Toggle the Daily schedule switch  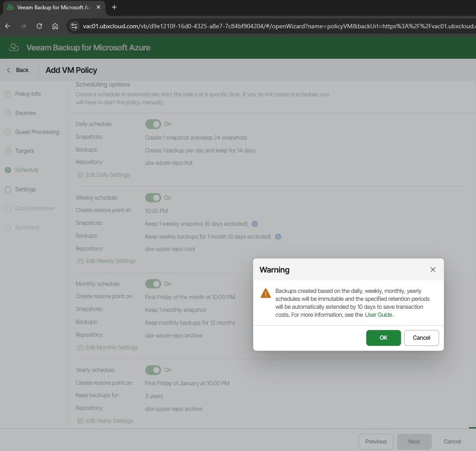point(153,124)
